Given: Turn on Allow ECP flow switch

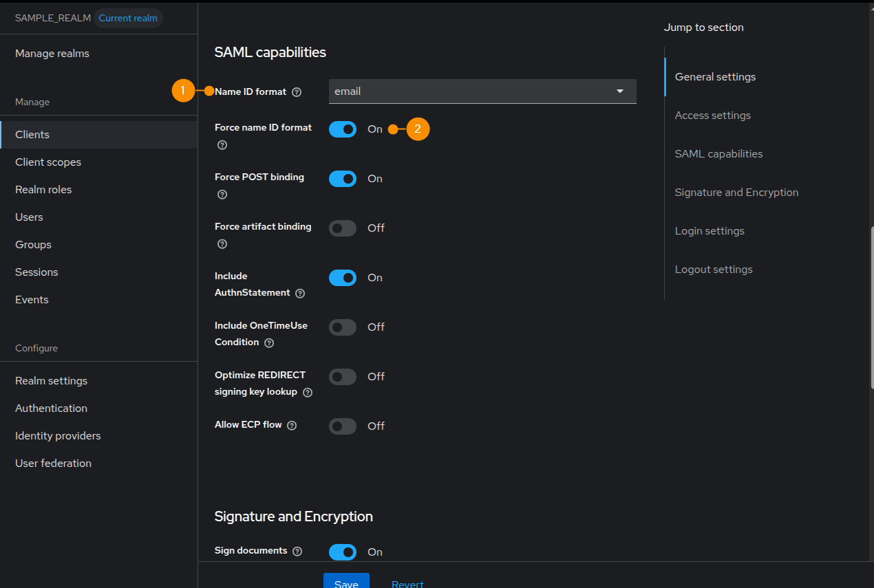Looking at the screenshot, I should click(343, 426).
